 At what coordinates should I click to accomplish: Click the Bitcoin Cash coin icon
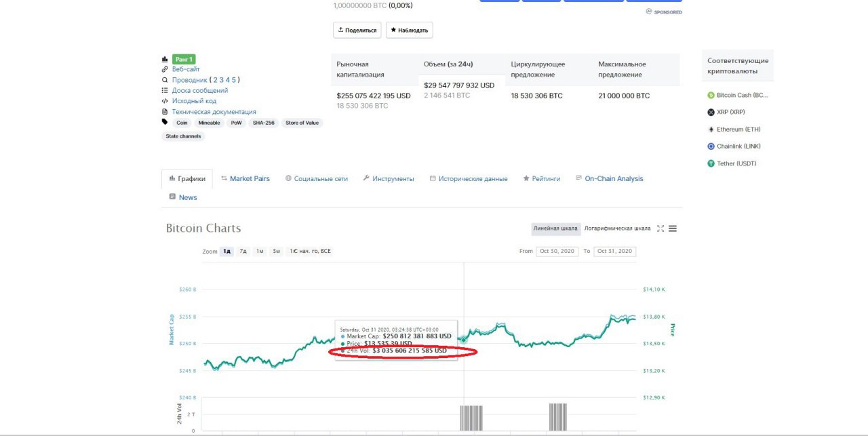point(711,96)
